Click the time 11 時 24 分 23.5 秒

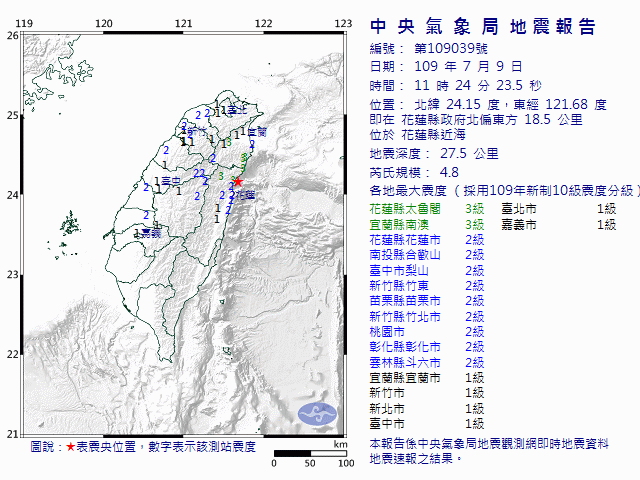click(x=478, y=85)
